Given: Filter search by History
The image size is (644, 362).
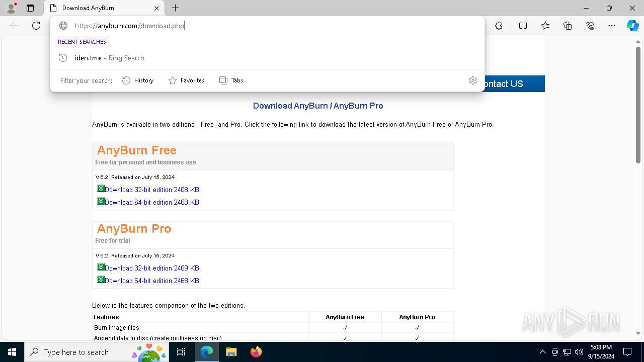Looking at the screenshot, I should click(138, 80).
